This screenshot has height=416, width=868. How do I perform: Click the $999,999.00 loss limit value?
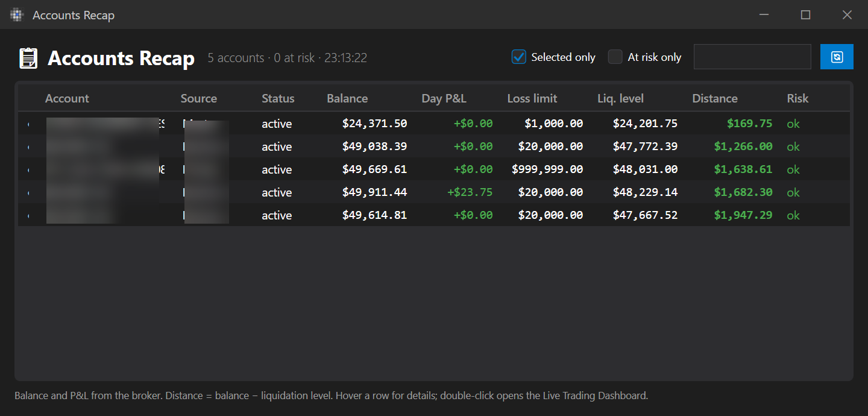[547, 169]
